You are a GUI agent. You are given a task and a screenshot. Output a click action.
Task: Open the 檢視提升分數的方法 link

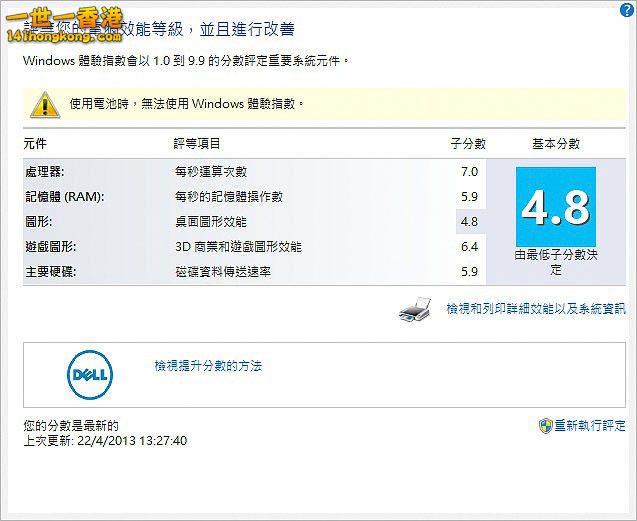(x=208, y=367)
